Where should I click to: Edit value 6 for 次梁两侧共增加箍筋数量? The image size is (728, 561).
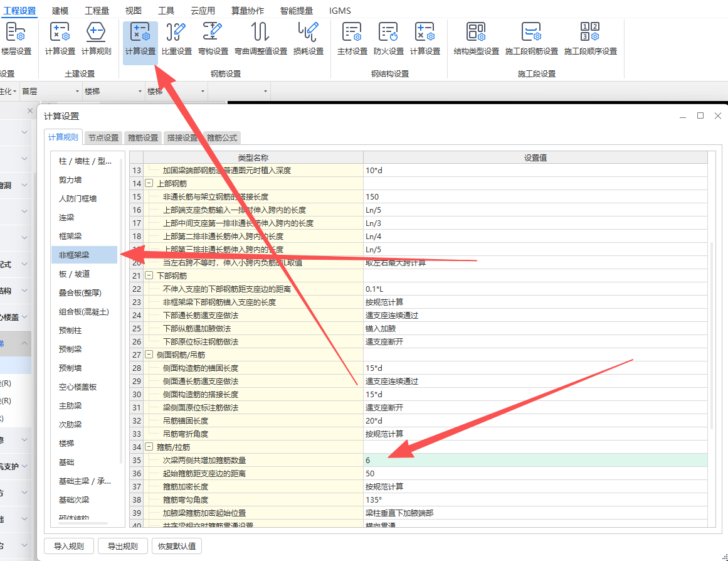tap(535, 460)
